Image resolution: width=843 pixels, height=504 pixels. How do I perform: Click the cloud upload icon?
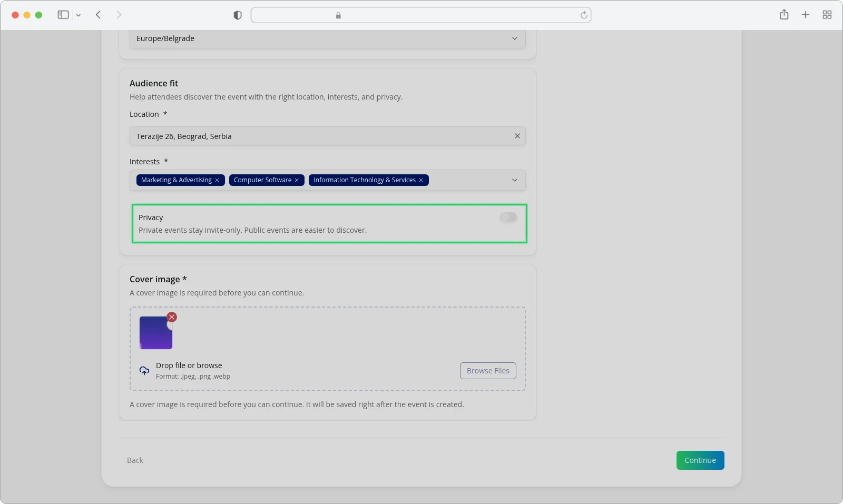coord(144,371)
